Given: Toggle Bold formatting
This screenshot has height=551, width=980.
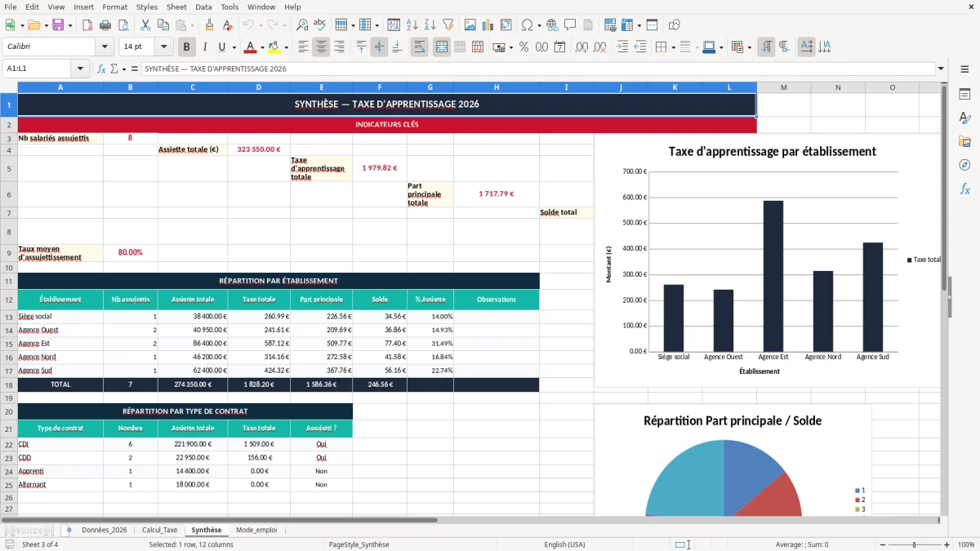Looking at the screenshot, I should pyautogui.click(x=187, y=47).
